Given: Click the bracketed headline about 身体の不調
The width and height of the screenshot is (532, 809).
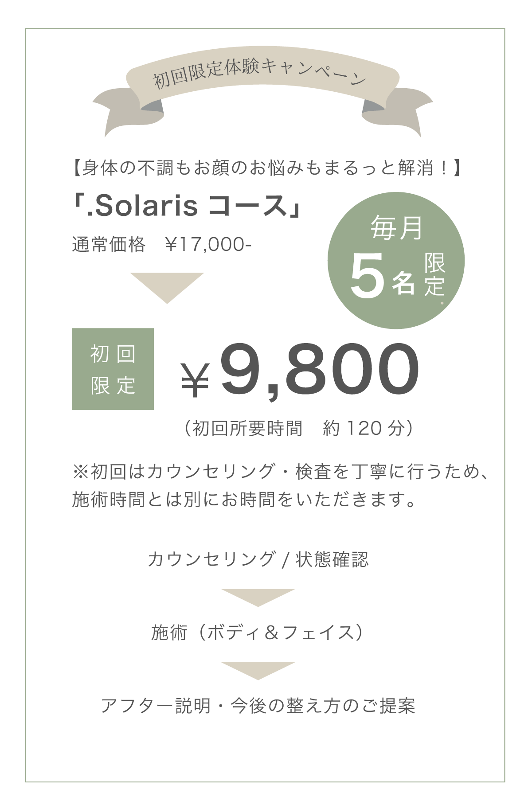Looking at the screenshot, I should [x=266, y=168].
